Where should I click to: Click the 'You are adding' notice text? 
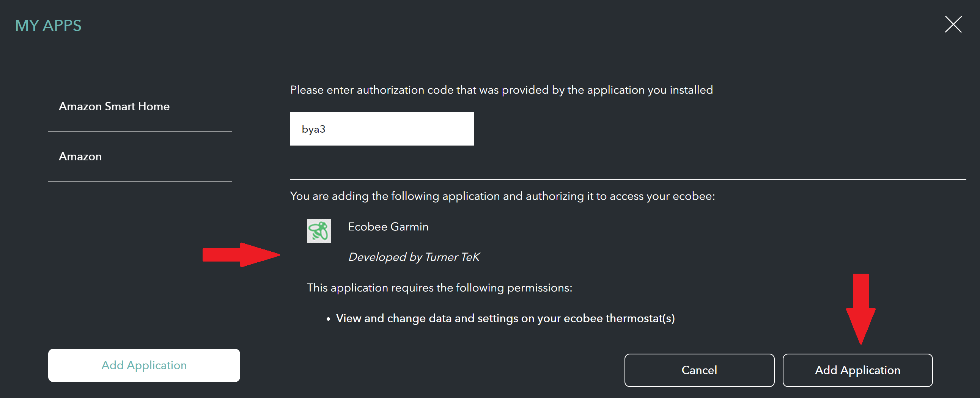(x=502, y=196)
